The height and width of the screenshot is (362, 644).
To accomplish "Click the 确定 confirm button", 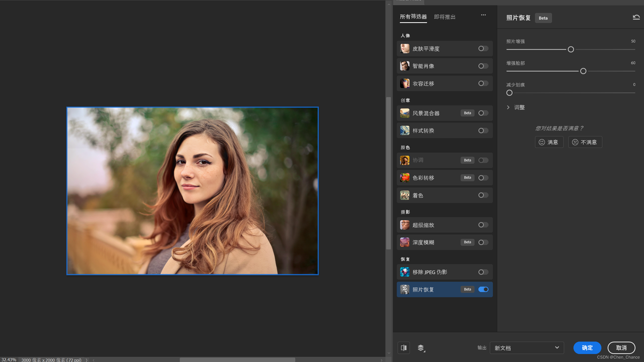I will point(587,348).
